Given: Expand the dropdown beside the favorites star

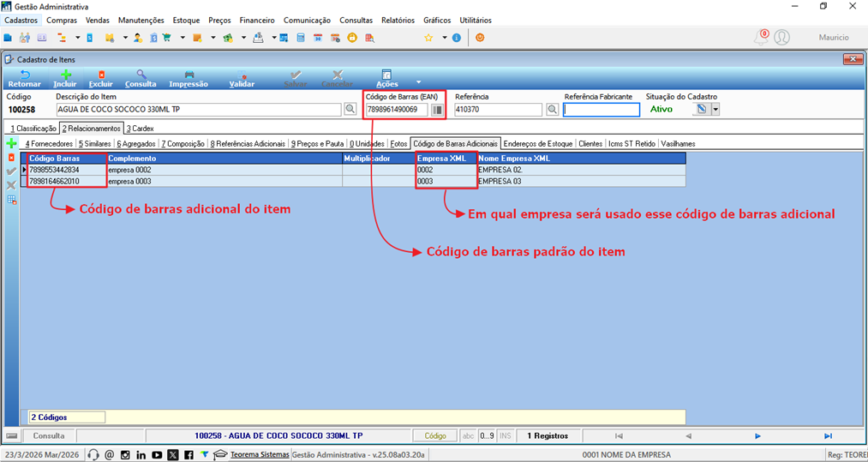Looking at the screenshot, I should [x=444, y=38].
